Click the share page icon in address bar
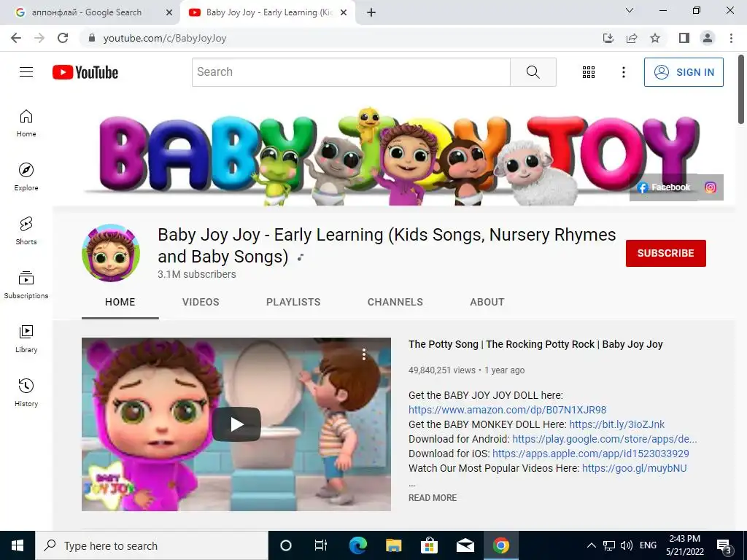The image size is (747, 560). 632,38
